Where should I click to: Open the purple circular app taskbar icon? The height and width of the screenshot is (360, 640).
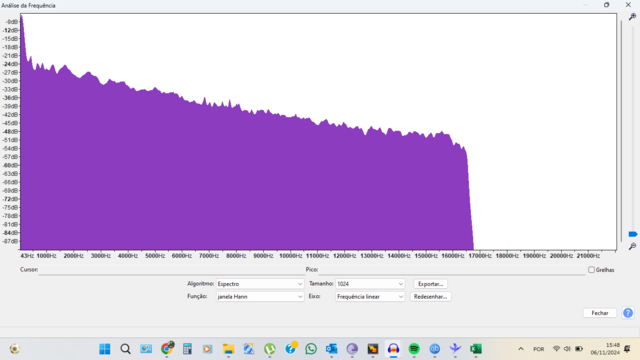click(x=352, y=349)
